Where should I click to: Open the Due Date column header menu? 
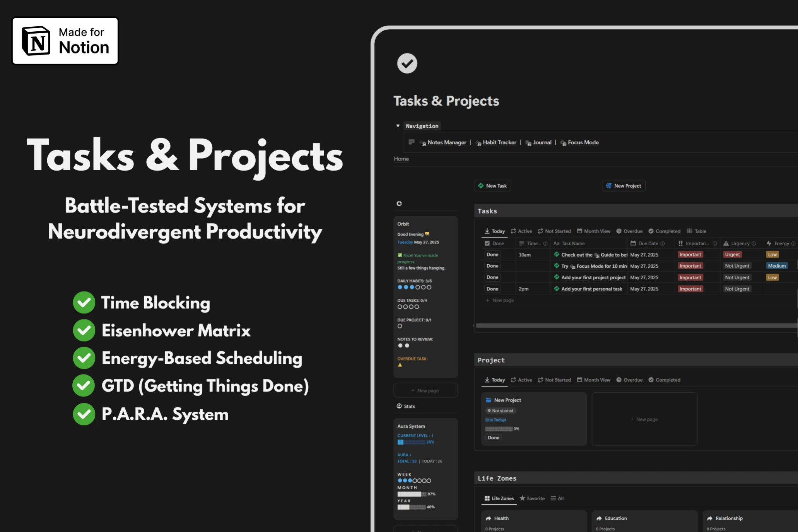coord(648,243)
